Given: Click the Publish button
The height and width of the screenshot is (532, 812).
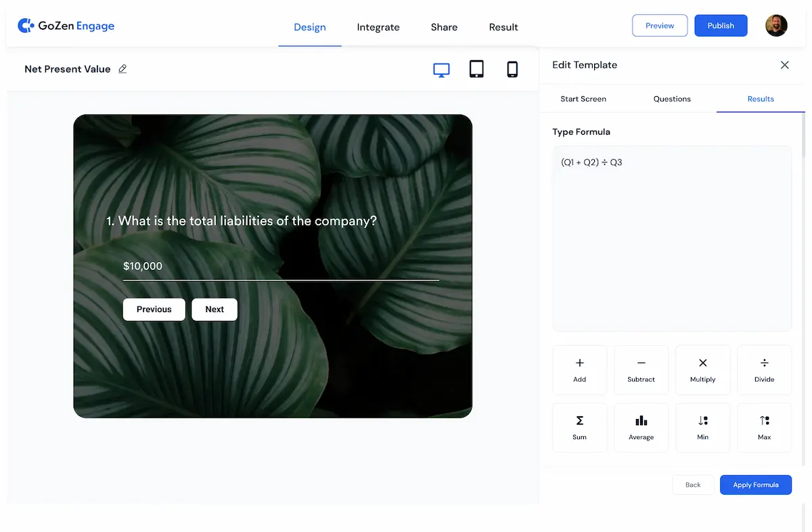Looking at the screenshot, I should tap(721, 26).
